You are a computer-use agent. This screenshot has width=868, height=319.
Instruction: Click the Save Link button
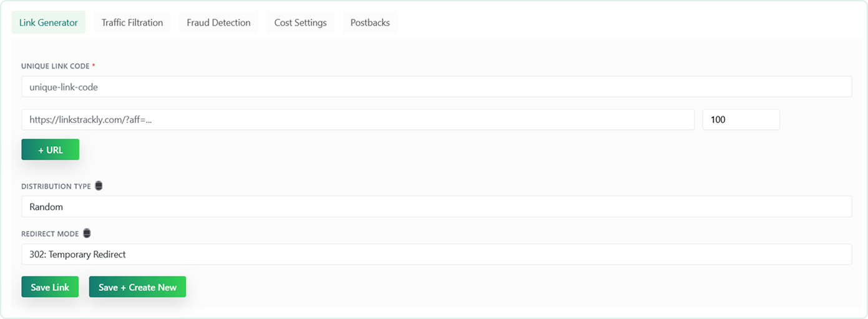(50, 287)
